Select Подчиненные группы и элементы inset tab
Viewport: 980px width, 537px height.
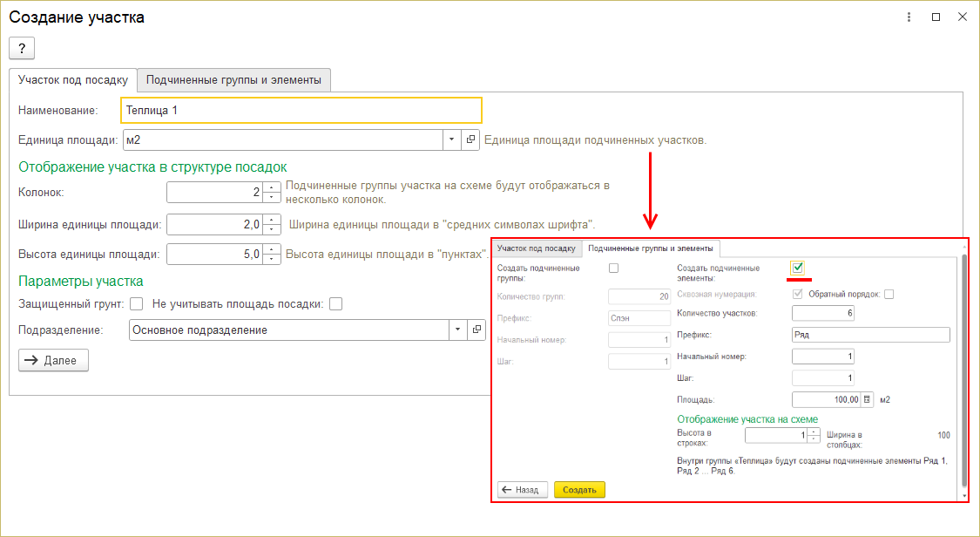(x=651, y=248)
